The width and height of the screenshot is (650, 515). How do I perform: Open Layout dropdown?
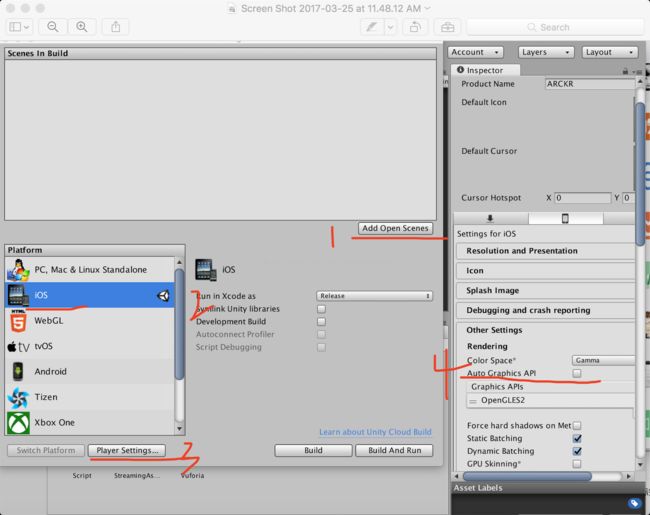(610, 52)
